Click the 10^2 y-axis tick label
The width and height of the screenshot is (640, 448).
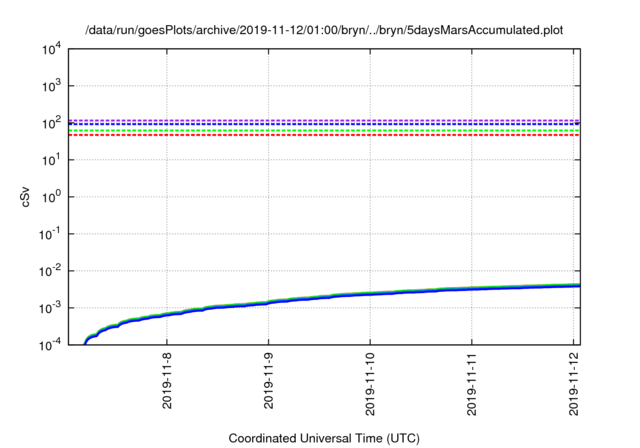point(52,123)
